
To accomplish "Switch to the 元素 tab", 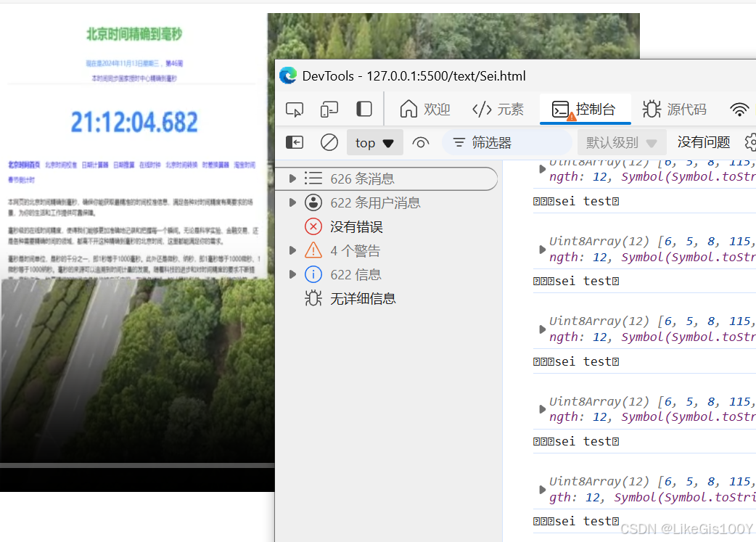I will (498, 108).
